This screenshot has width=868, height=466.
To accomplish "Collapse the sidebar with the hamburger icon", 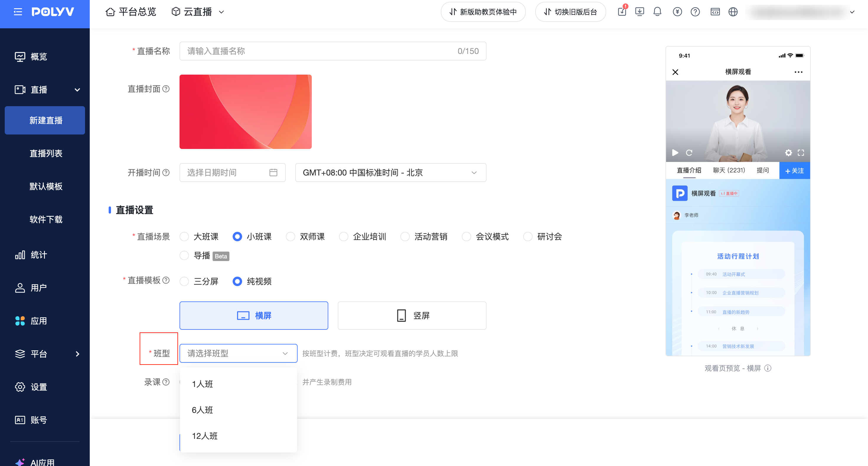I will click(x=18, y=12).
